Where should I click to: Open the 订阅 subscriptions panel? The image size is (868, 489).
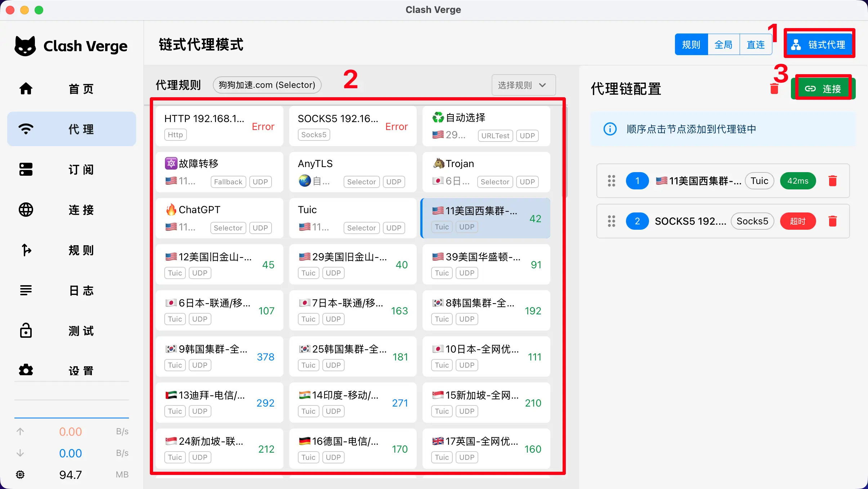click(x=71, y=169)
